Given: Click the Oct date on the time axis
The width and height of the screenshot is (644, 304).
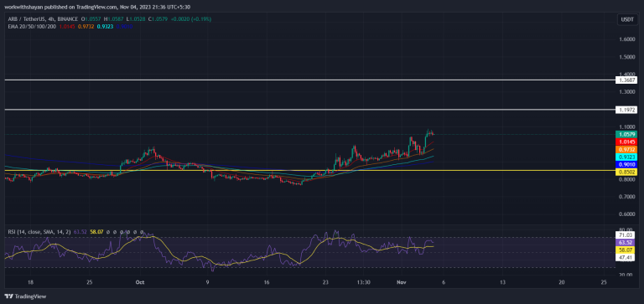Looking at the screenshot, I should [141, 282].
